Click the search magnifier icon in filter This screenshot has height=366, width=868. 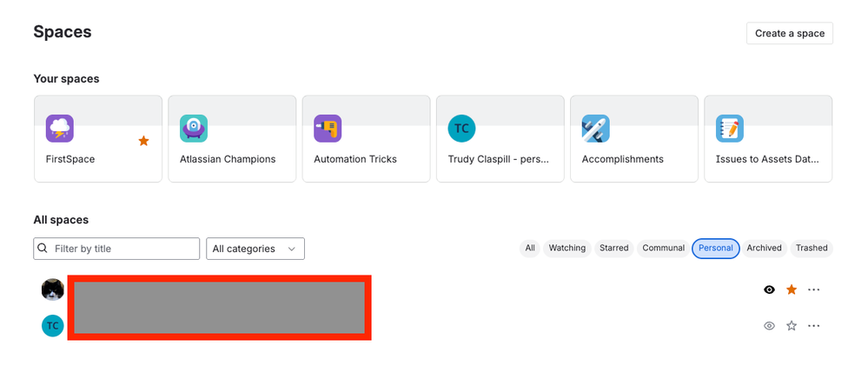click(43, 249)
